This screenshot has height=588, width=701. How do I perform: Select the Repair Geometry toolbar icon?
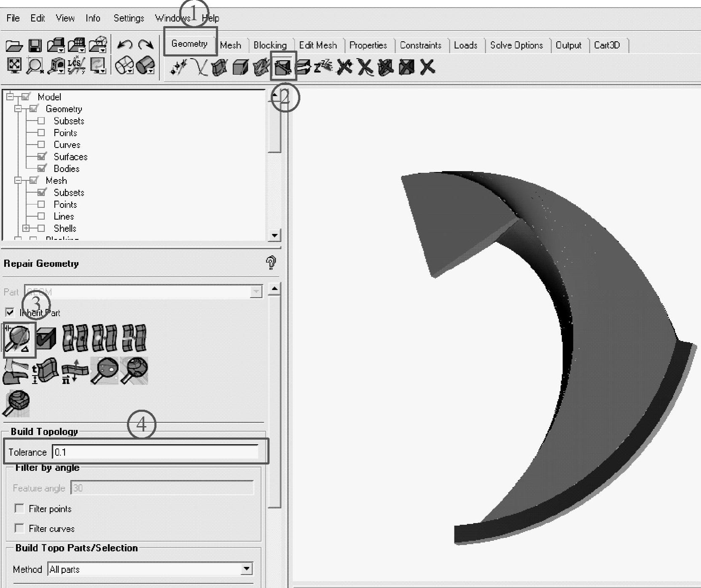(283, 67)
